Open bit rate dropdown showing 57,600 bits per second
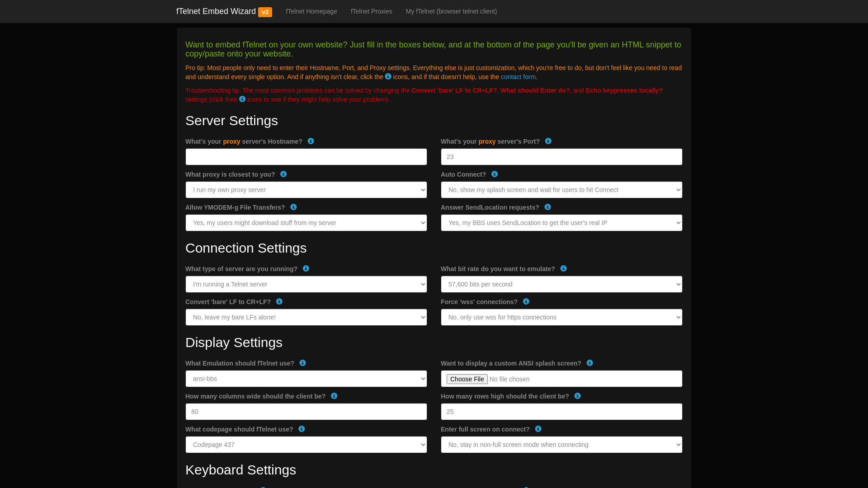The width and height of the screenshot is (868, 488). click(x=561, y=284)
